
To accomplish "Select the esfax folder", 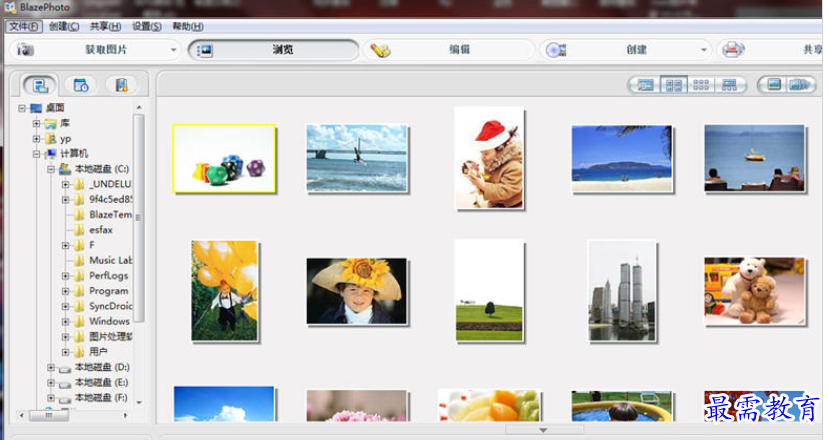I will point(100,230).
